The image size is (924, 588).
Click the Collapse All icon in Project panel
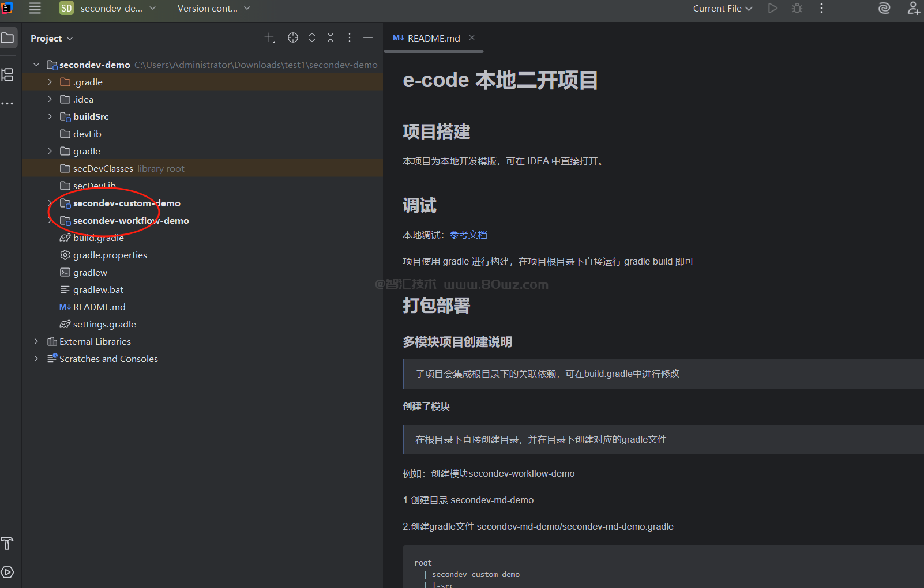point(330,38)
